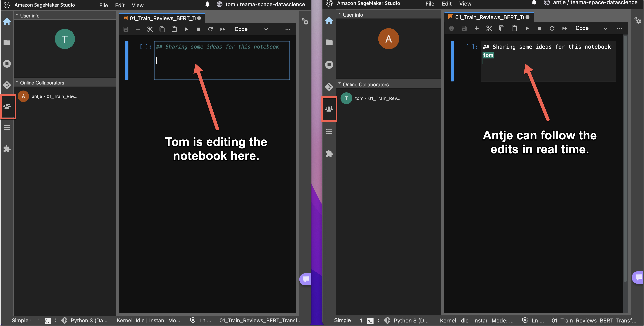This screenshot has height=326, width=644.
Task: Click the scissors cut icon in Tom's notebook toolbar
Action: [150, 29]
